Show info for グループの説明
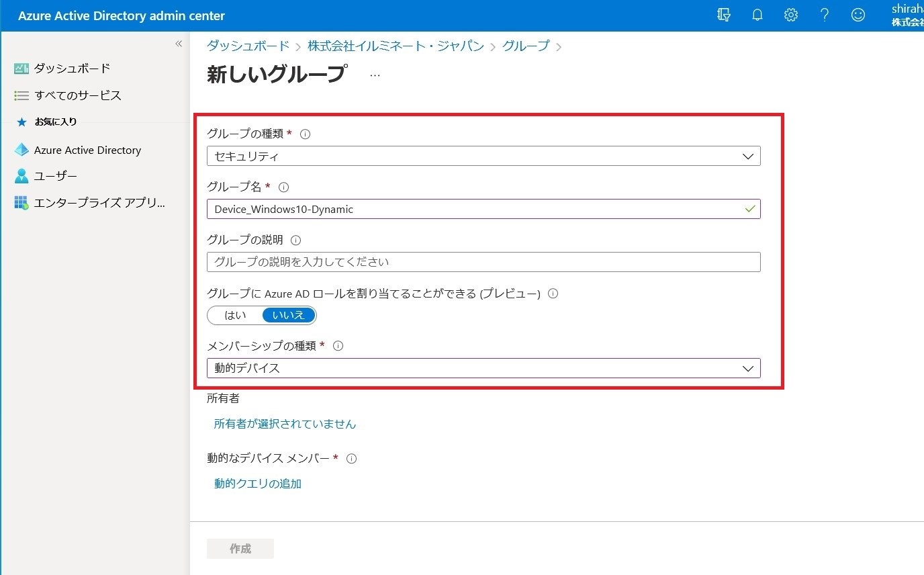Image resolution: width=924 pixels, height=575 pixels. (295, 240)
